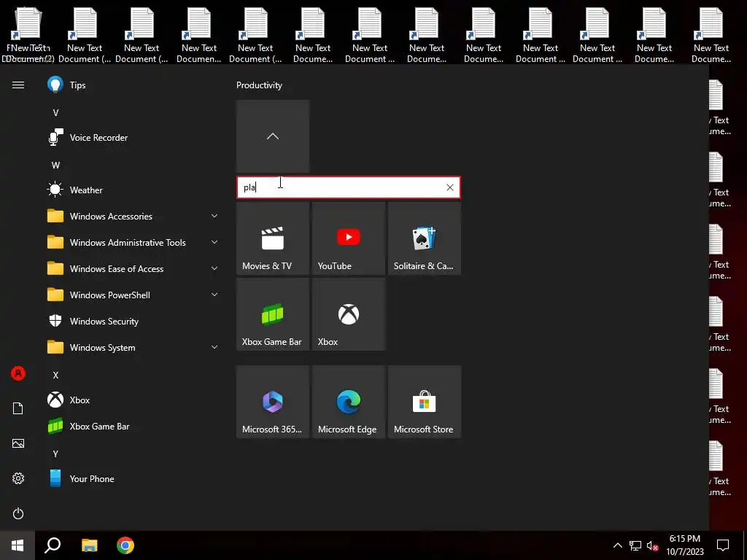The width and height of the screenshot is (747, 560).
Task: Open File Explorer from the taskbar
Action: click(89, 545)
